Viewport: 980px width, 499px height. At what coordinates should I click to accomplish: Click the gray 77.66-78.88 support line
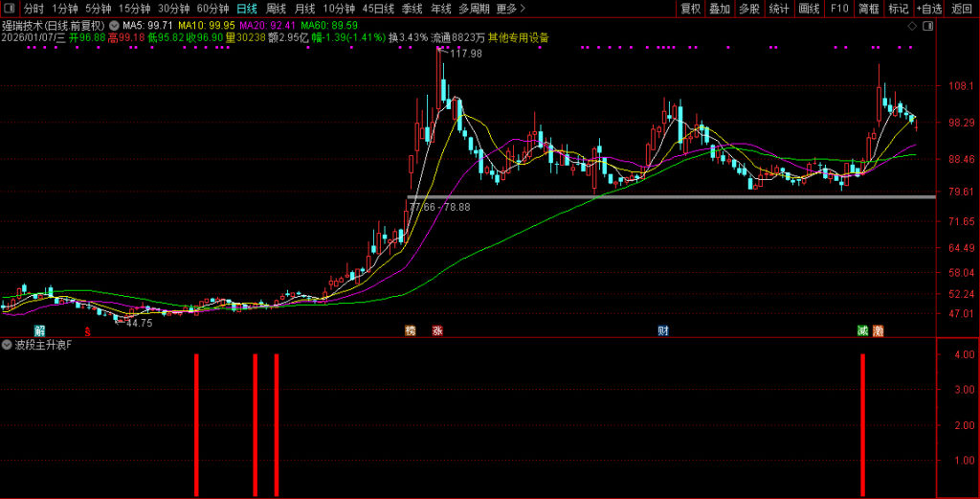tap(670, 197)
